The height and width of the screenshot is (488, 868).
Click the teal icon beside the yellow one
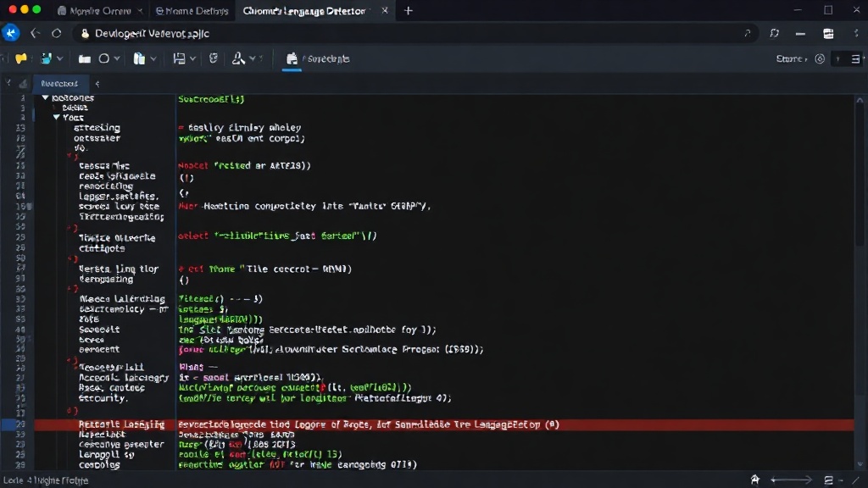[47, 58]
